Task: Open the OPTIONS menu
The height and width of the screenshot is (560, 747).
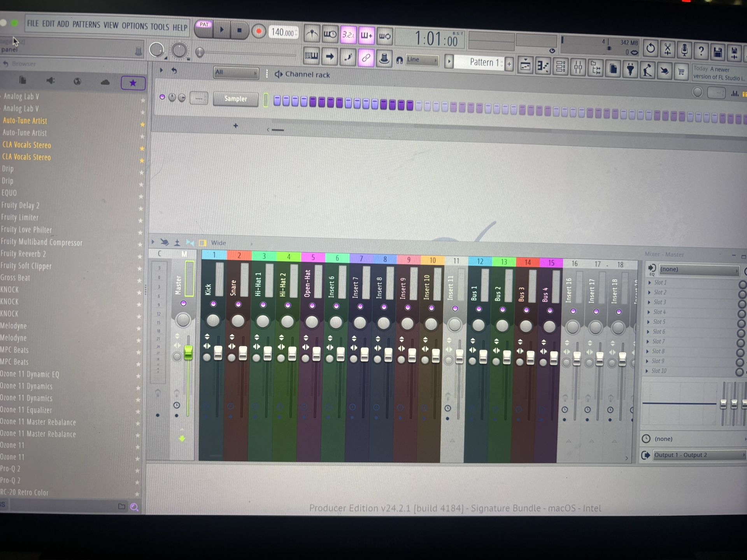Action: point(135,26)
